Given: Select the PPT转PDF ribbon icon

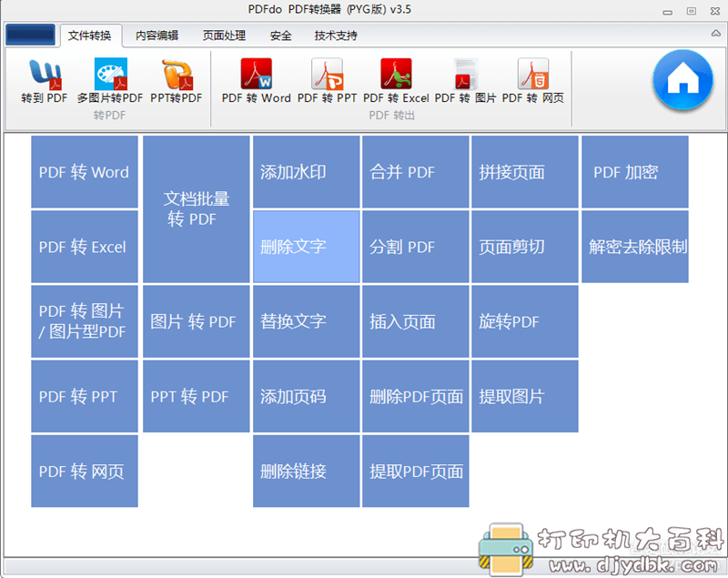Looking at the screenshot, I should 177,80.
